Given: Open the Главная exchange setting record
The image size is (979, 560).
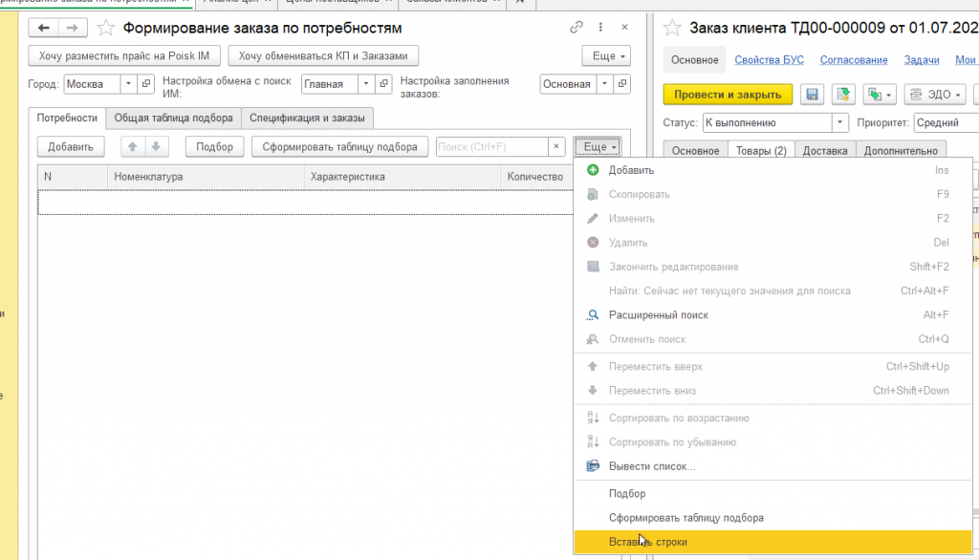Looking at the screenshot, I should click(x=384, y=84).
